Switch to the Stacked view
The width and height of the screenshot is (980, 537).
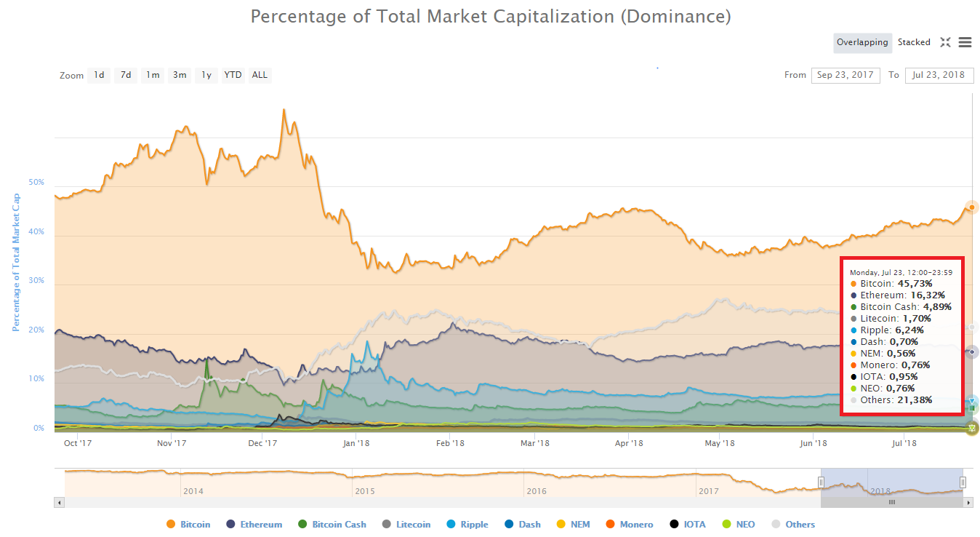[914, 42]
